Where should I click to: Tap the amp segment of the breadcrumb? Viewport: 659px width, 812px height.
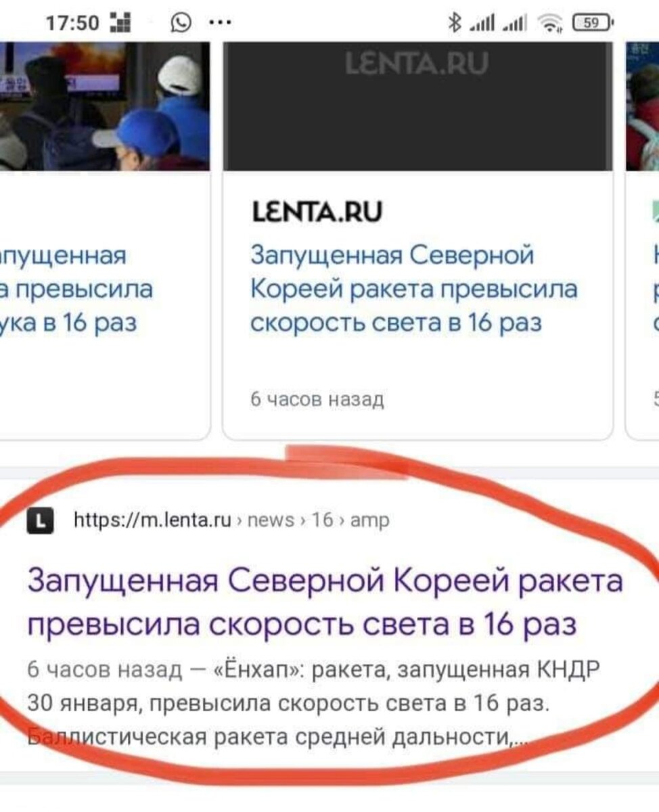coord(369,520)
